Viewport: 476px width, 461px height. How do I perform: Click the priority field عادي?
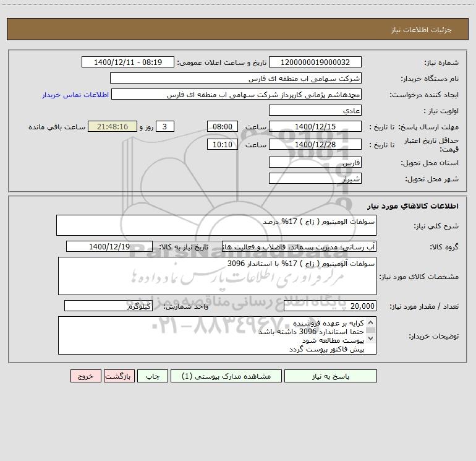[315, 110]
